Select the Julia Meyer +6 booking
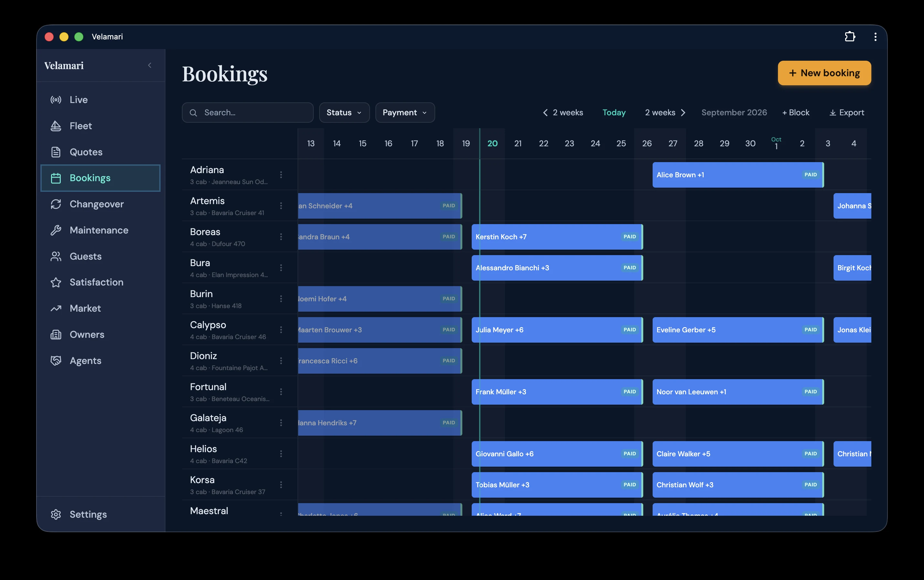The image size is (924, 580). pos(557,329)
